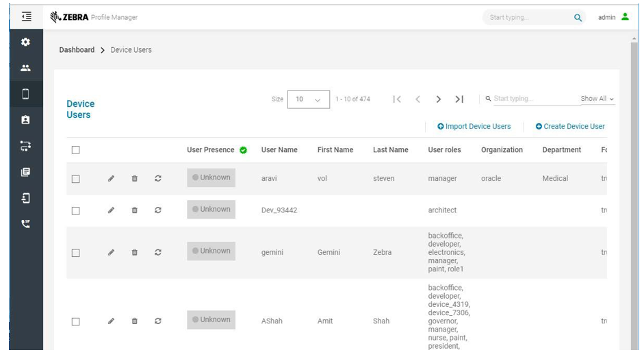Check the box for AShah row
This screenshot has width=644, height=359.
pyautogui.click(x=76, y=321)
